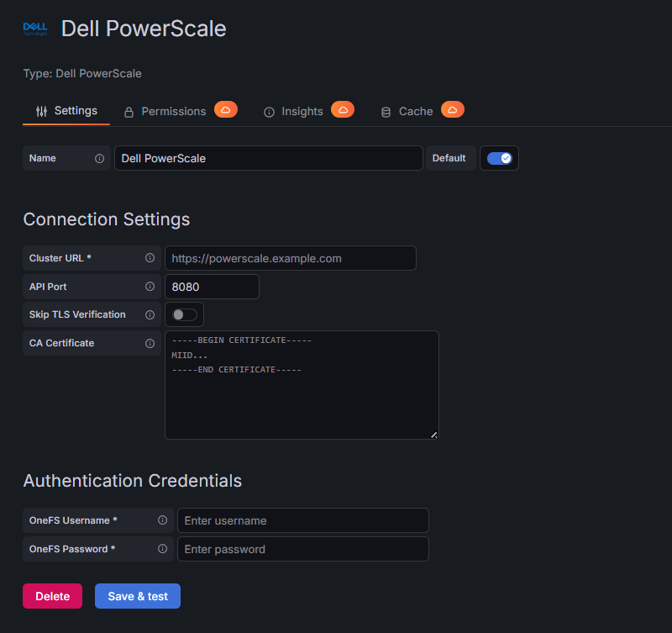This screenshot has height=633, width=672.
Task: Click into the Cluster URL input field
Action: point(291,258)
